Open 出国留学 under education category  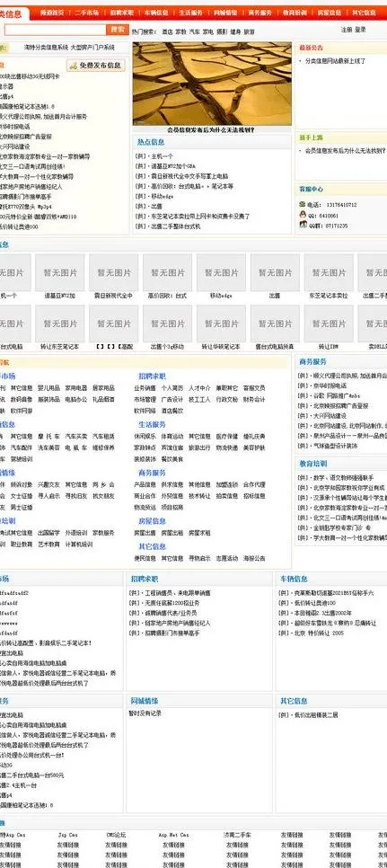pyautogui.click(x=48, y=533)
